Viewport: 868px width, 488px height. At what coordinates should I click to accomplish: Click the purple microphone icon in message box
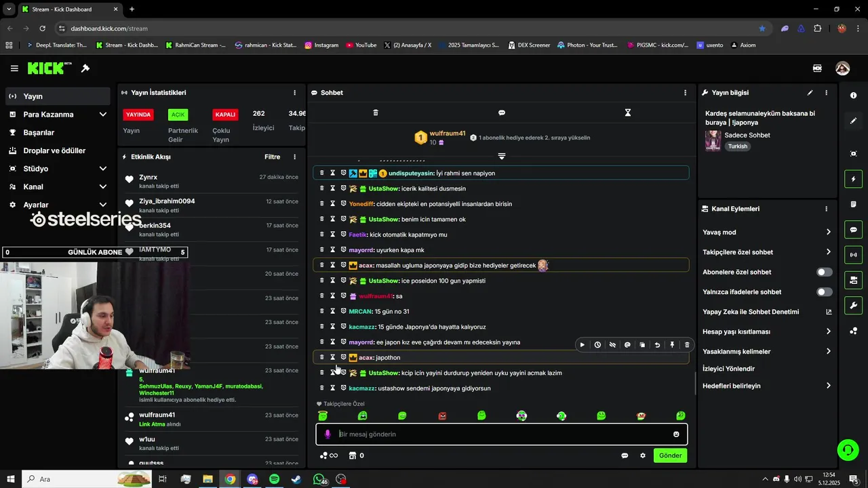[x=328, y=434]
